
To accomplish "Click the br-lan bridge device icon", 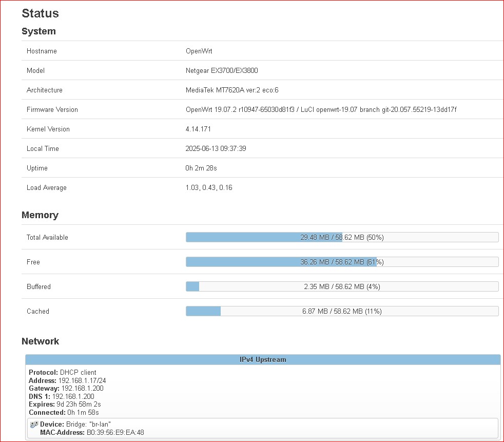I will click(34, 425).
